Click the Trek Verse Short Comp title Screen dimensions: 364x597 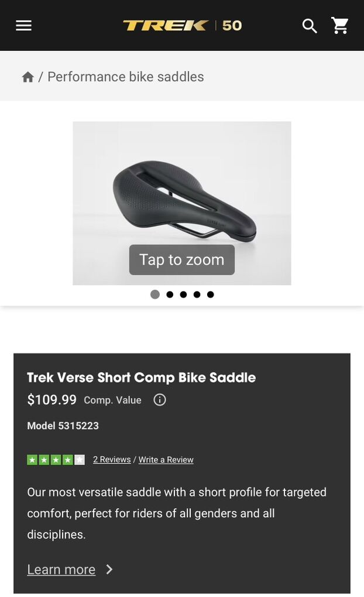[x=141, y=378]
